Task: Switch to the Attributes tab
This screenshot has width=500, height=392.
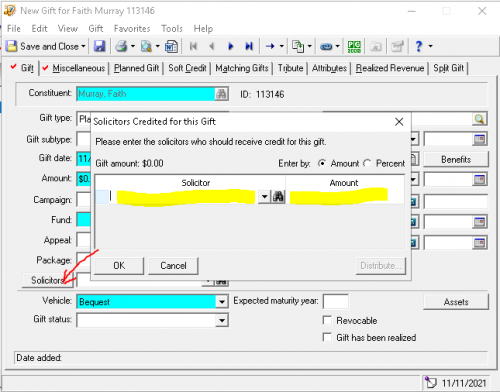Action: (x=329, y=68)
